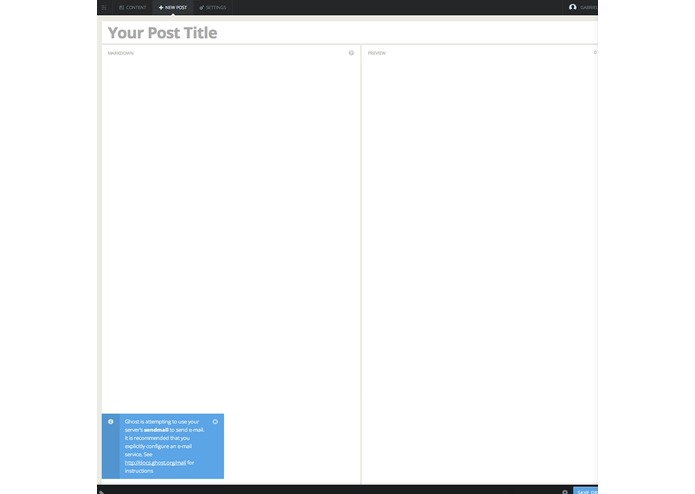Follow the docs.ghost.org/mail link
Viewport: 695px width, 494px height.
coord(155,463)
